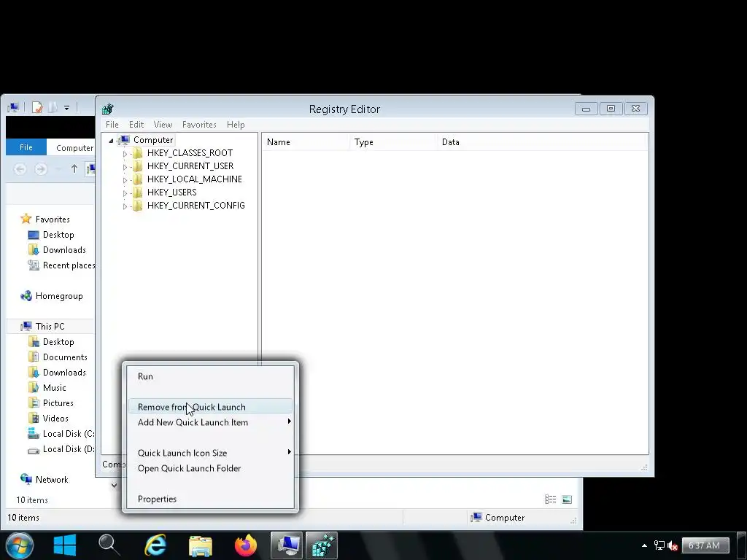The height and width of the screenshot is (560, 747).
Task: Click the Properties quick access icon in Explorer
Action: coord(36,108)
